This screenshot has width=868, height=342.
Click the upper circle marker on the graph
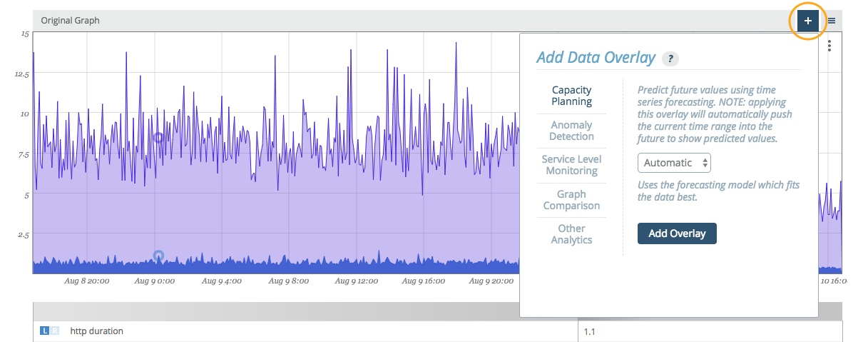(158, 137)
